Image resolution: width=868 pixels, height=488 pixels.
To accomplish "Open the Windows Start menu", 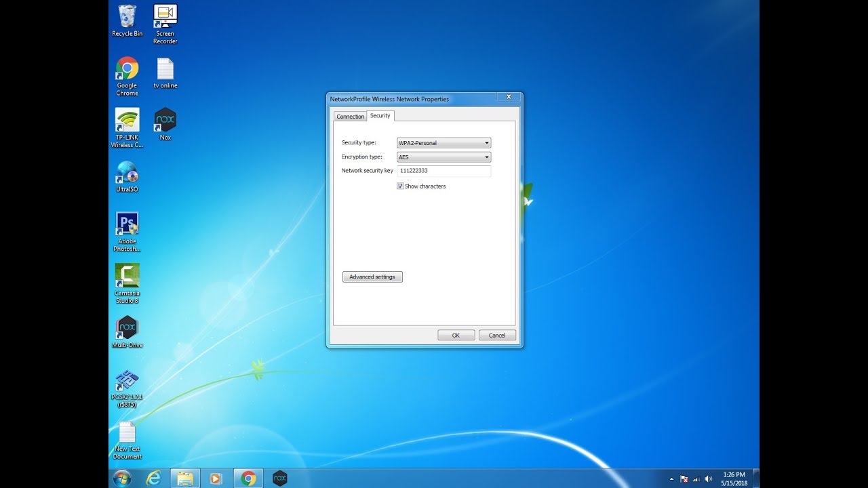I will click(x=122, y=479).
